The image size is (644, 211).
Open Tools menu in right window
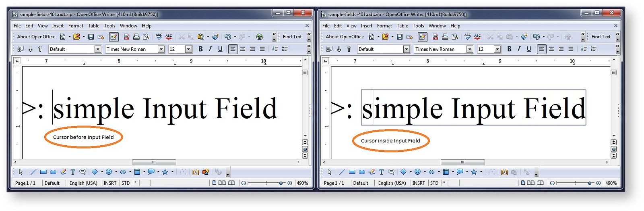pyautogui.click(x=418, y=26)
